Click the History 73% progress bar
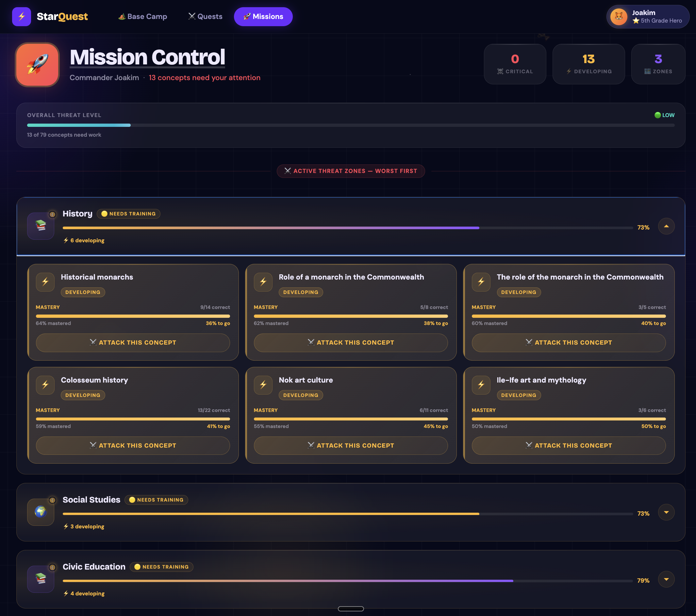Viewport: 696px width, 616px height. pos(348,228)
